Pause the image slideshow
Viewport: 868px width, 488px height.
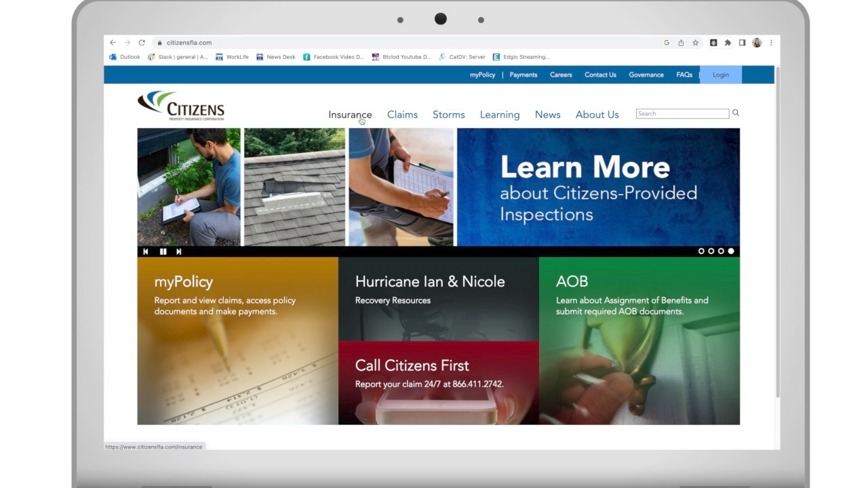coord(163,251)
